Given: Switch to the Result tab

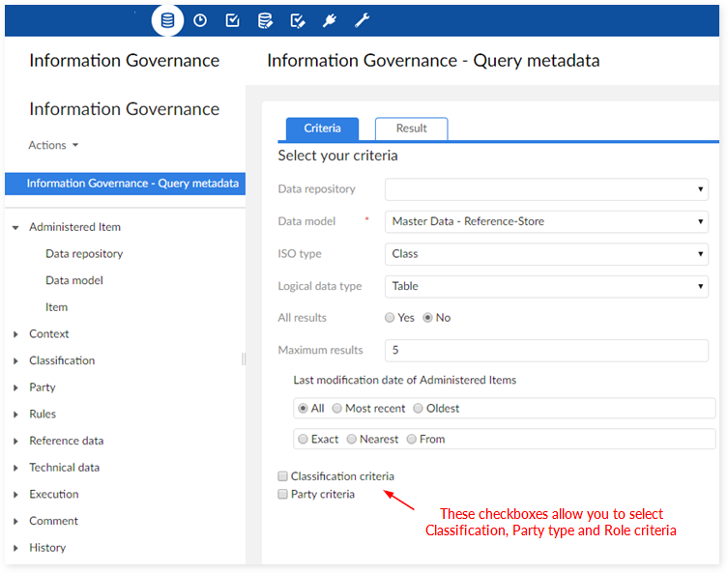Looking at the screenshot, I should pos(411,129).
